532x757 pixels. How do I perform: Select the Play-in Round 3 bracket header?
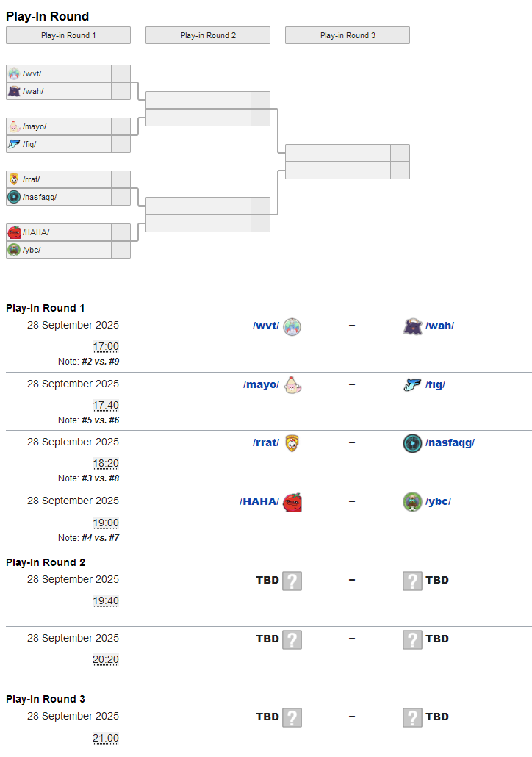click(x=348, y=35)
